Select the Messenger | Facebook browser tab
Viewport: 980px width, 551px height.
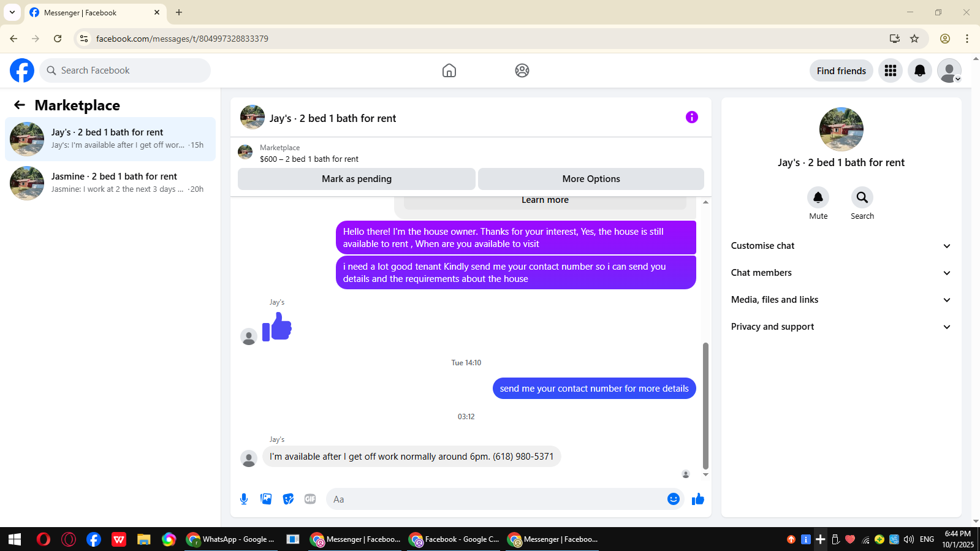(95, 13)
